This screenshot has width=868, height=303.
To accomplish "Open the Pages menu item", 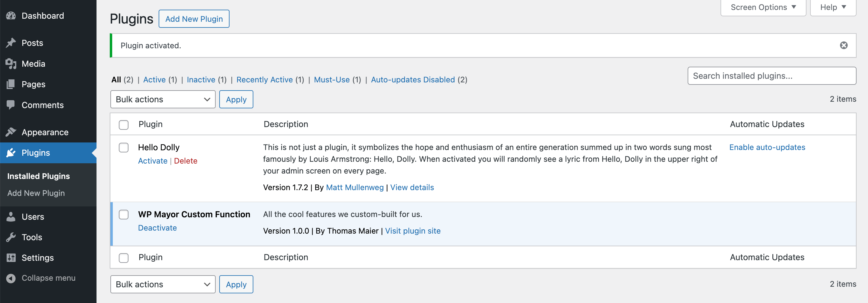I will (48, 84).
